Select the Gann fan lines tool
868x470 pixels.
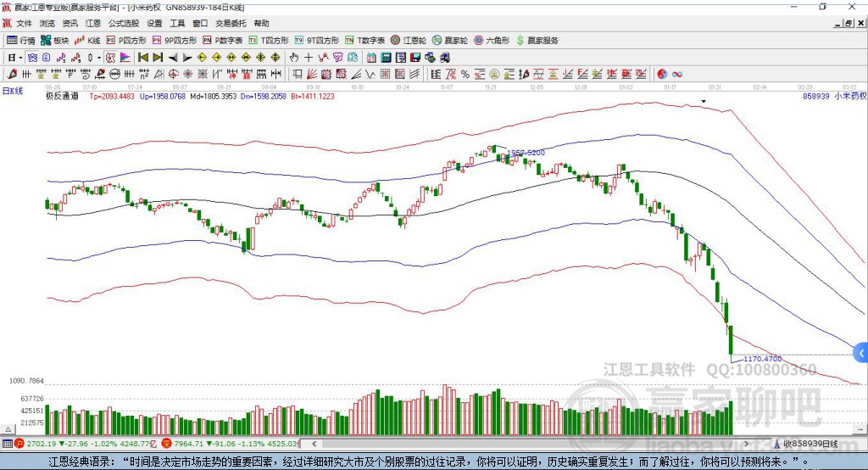click(312, 75)
